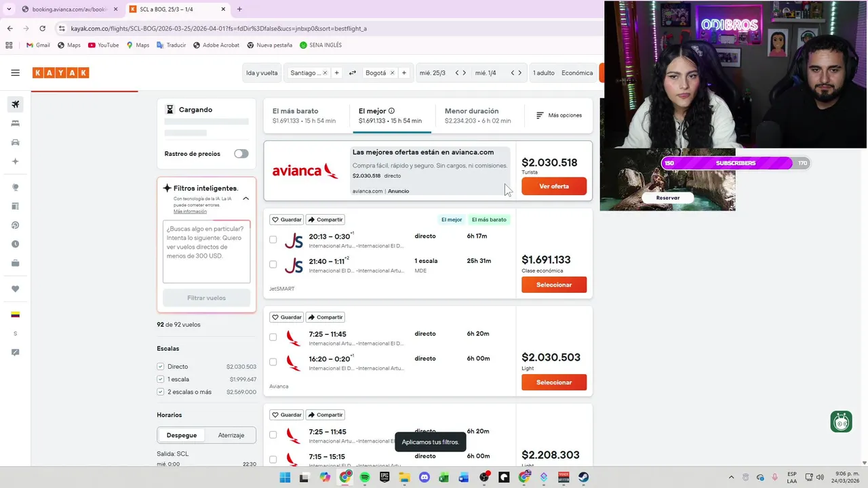Open the Económica cabin class dropdown
Image resolution: width=868 pixels, height=488 pixels.
tap(577, 73)
